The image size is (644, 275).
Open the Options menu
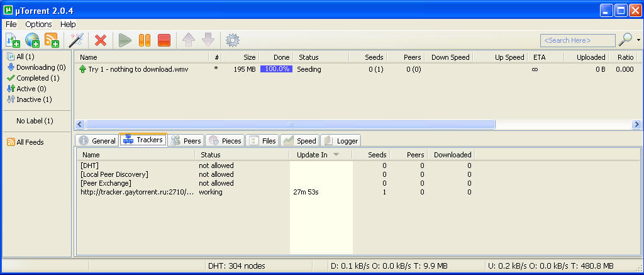(x=38, y=25)
